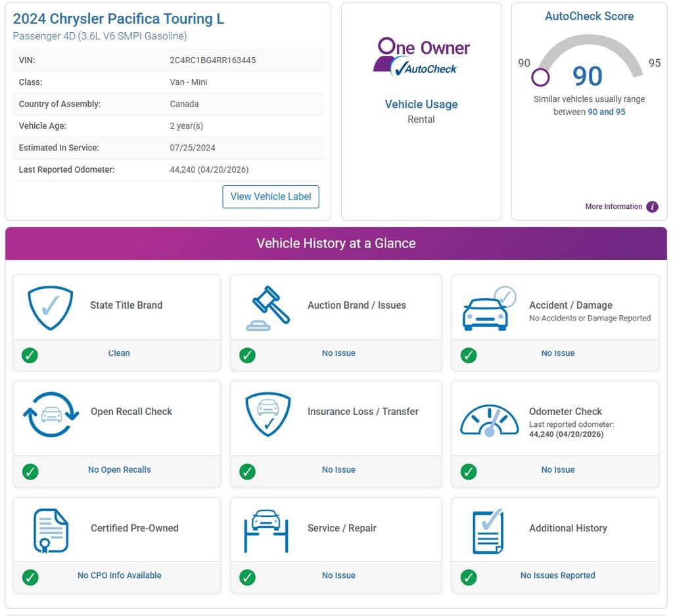Click the Service / Repair lift icon
673x616 pixels.
(x=266, y=531)
